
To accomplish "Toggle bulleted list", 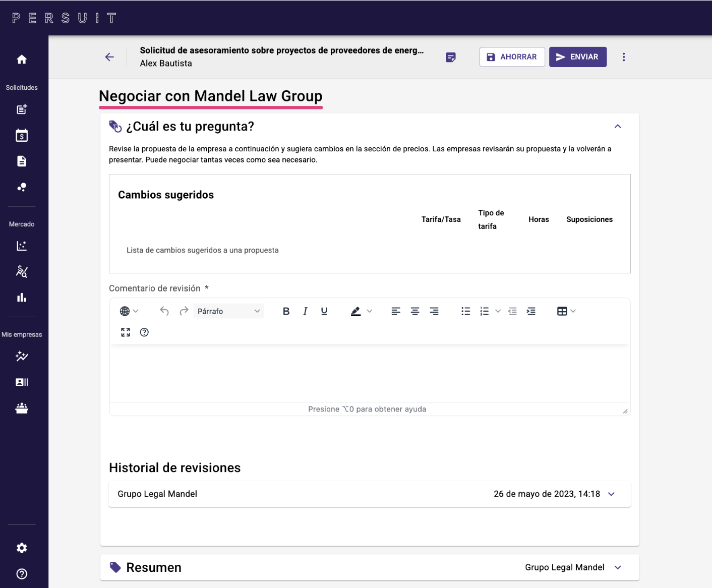I will (x=465, y=311).
